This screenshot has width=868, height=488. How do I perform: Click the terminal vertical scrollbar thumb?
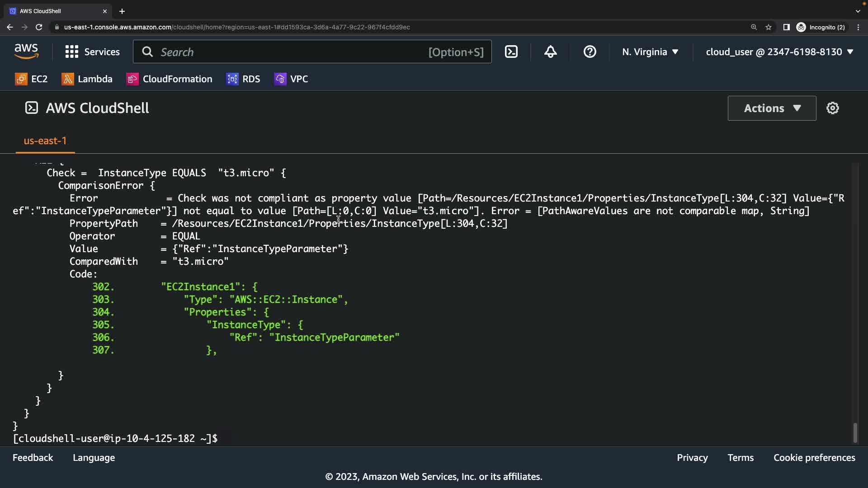[855, 433]
